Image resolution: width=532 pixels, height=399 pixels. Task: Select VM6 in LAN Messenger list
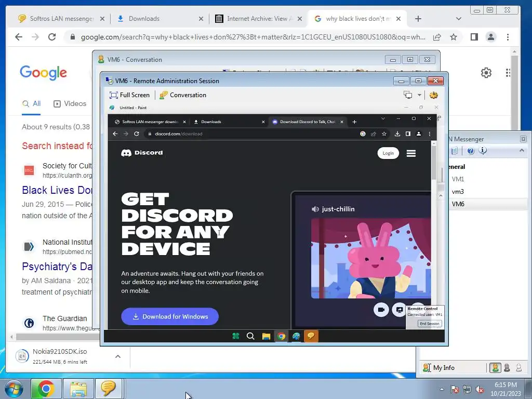[458, 204]
